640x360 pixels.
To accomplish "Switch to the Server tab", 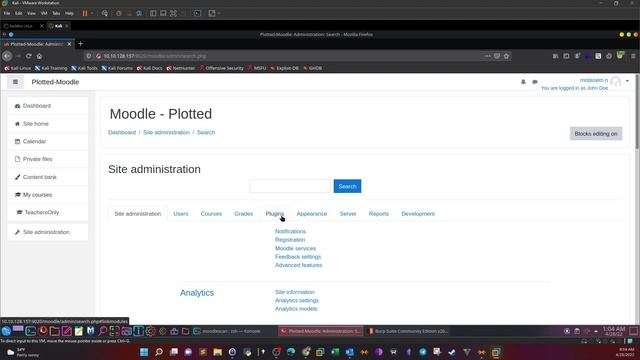I will pos(348,213).
